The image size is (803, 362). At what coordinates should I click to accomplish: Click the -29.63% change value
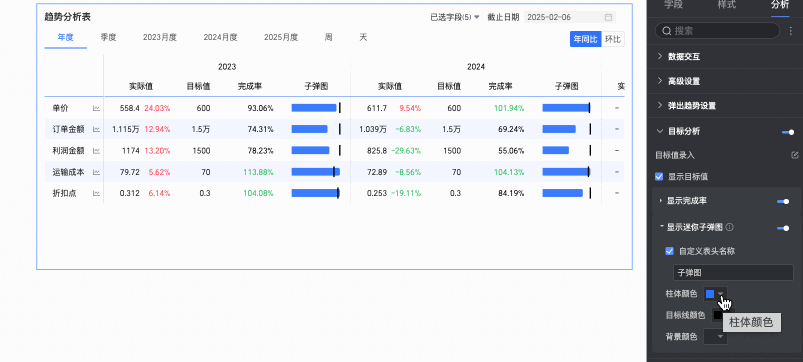406,151
